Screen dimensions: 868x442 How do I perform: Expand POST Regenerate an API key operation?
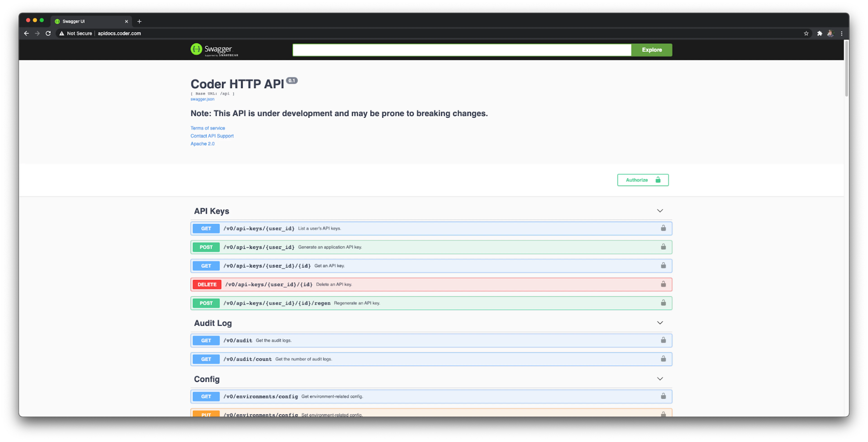(431, 303)
